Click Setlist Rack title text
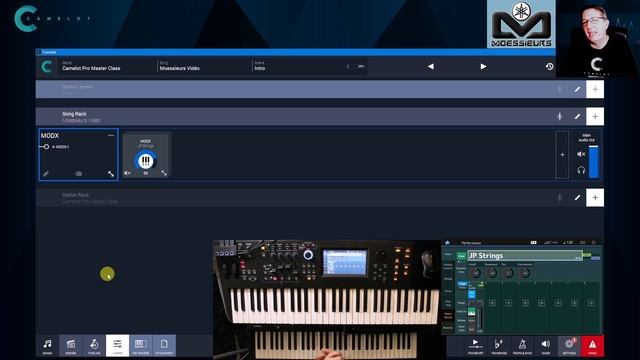This screenshot has width=640, height=360. click(x=76, y=195)
